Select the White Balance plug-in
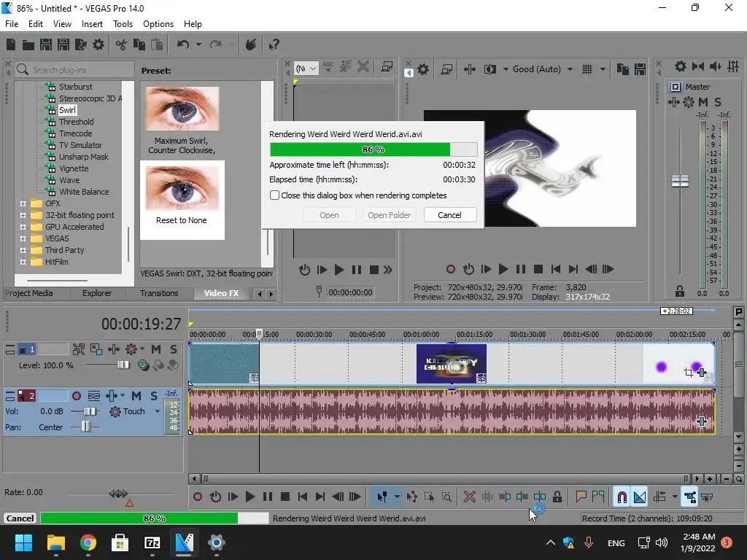Viewport: 747px width, 560px height. point(84,192)
